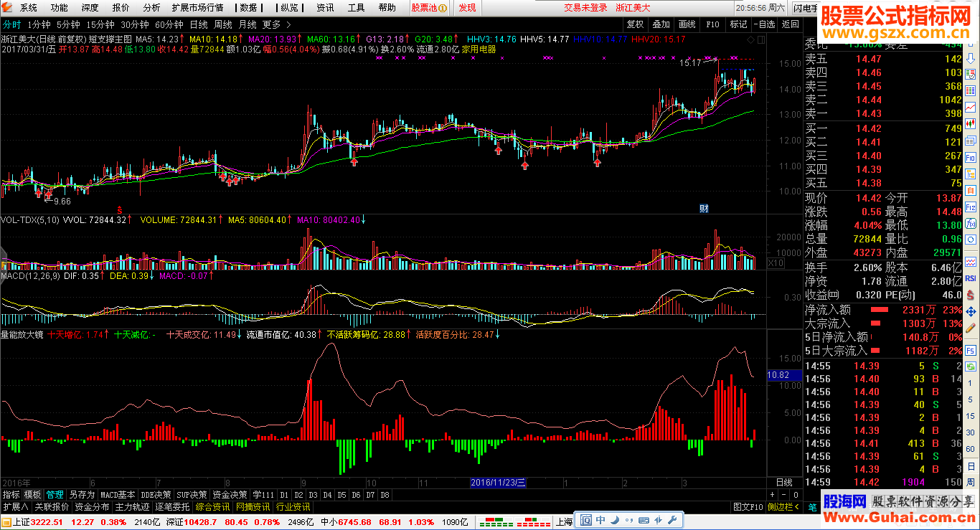Select the candlestick chart icon in right toolbar
980x530 pixels.
971,123
